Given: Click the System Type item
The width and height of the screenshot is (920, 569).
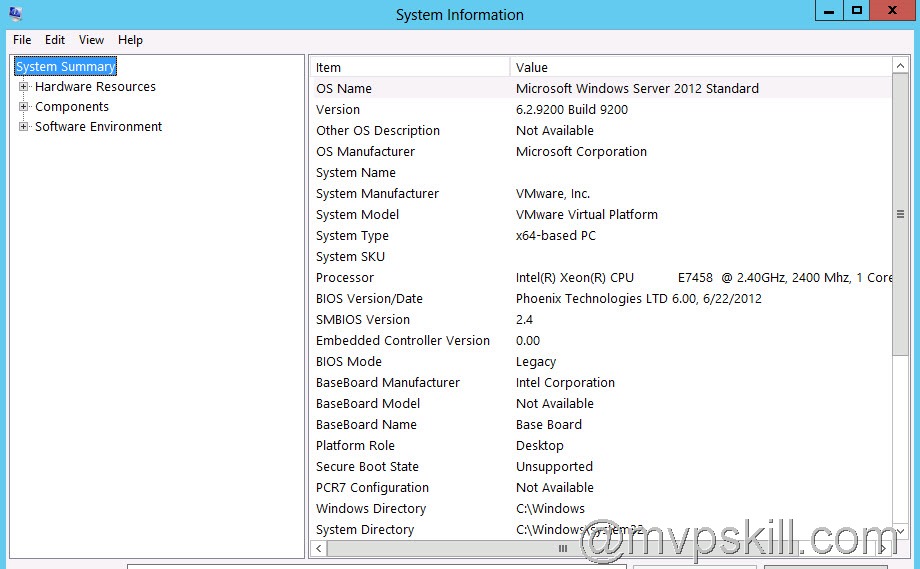Looking at the screenshot, I should [x=352, y=236].
